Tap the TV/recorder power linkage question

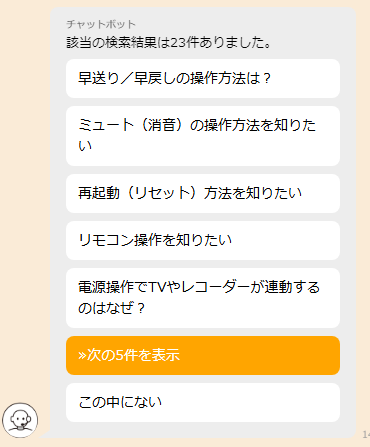203,298
